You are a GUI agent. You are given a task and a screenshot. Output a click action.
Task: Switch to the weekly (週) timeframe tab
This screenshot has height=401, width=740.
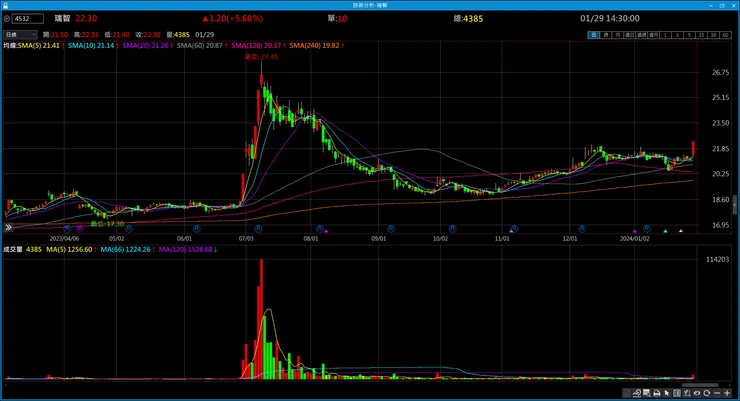(606, 35)
